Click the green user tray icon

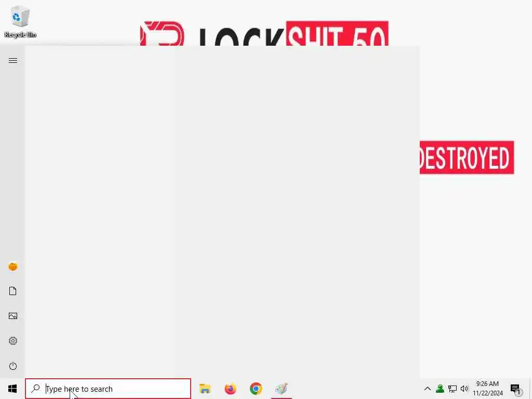point(440,389)
